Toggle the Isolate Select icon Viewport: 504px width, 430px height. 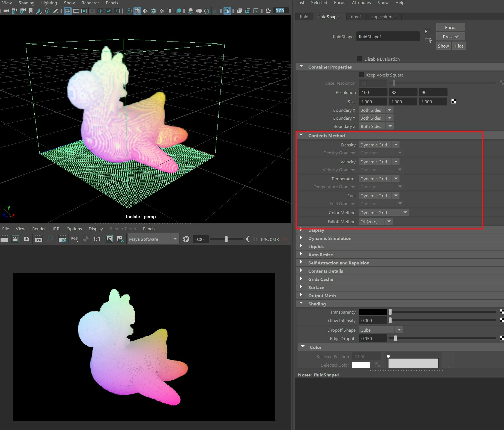coord(227,11)
